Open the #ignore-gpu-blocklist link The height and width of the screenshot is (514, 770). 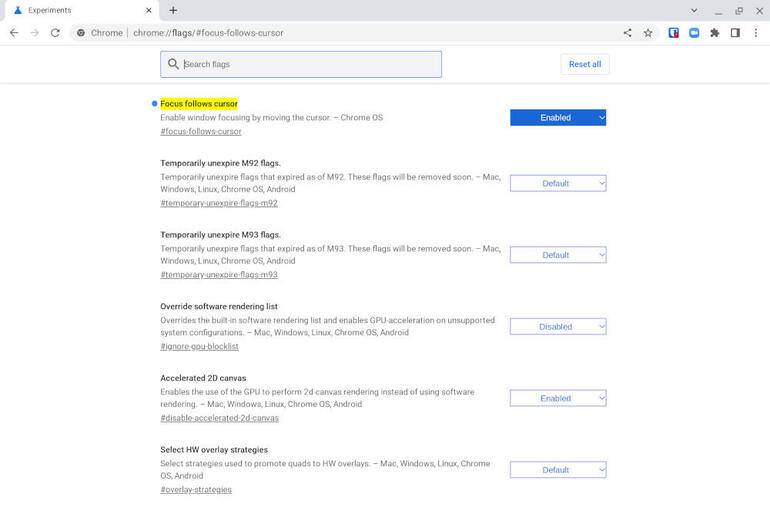click(199, 347)
